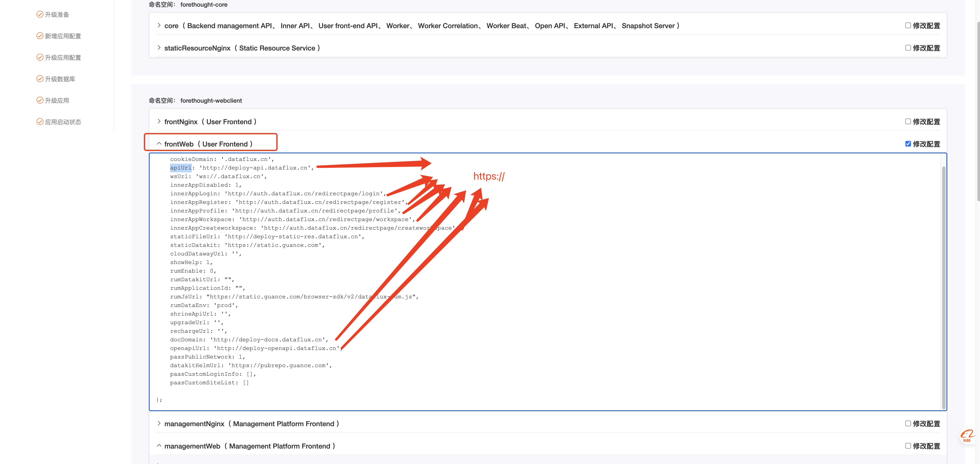Click the 升级数据库 step check icon
This screenshot has height=464, width=980.
[x=40, y=79]
